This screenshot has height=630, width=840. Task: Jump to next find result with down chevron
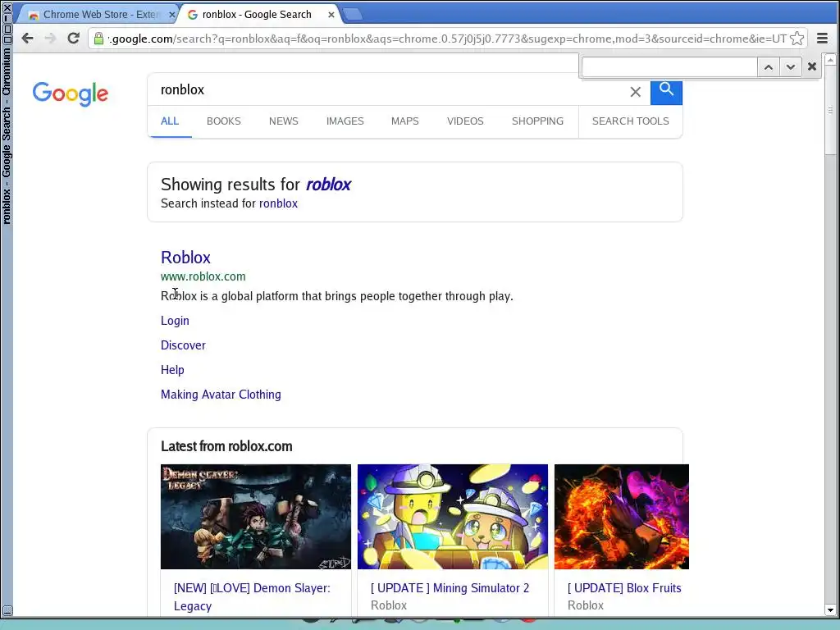pyautogui.click(x=790, y=67)
